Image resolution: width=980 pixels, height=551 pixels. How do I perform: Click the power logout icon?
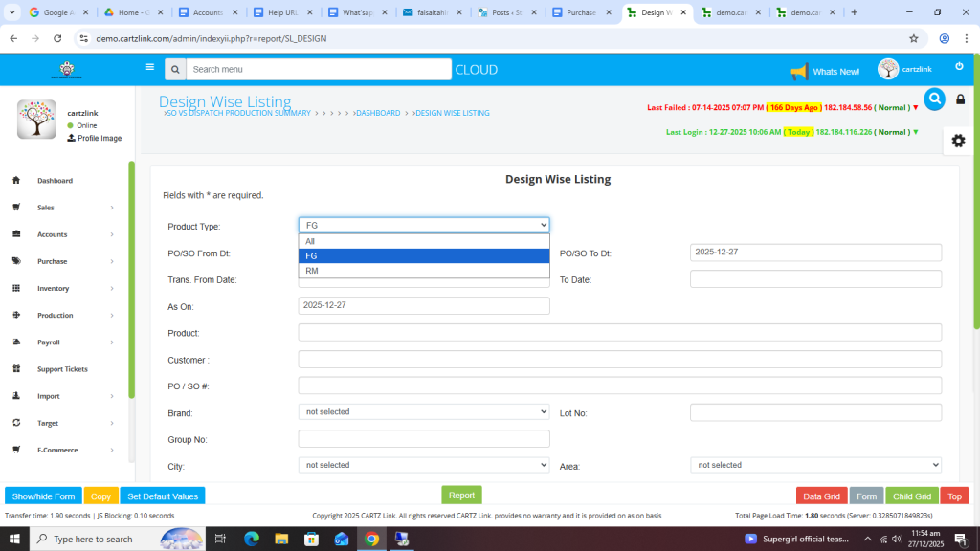point(959,67)
